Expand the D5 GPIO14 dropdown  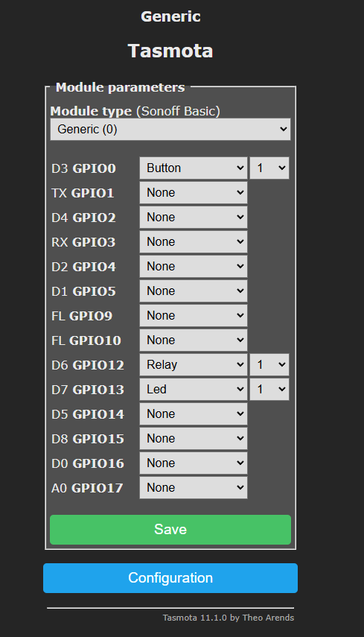[x=194, y=414]
